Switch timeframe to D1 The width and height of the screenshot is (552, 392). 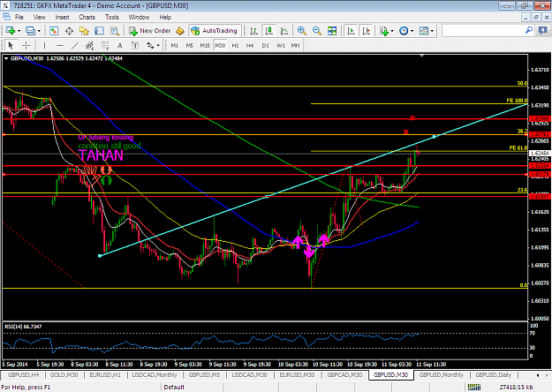[x=266, y=45]
